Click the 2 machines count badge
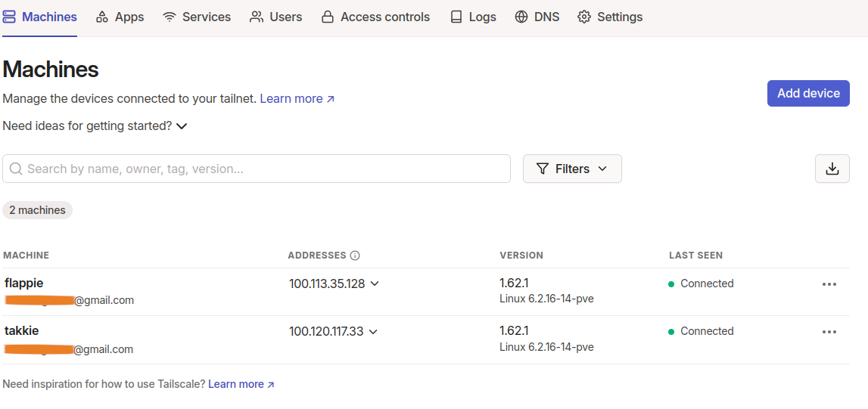 [x=37, y=211]
